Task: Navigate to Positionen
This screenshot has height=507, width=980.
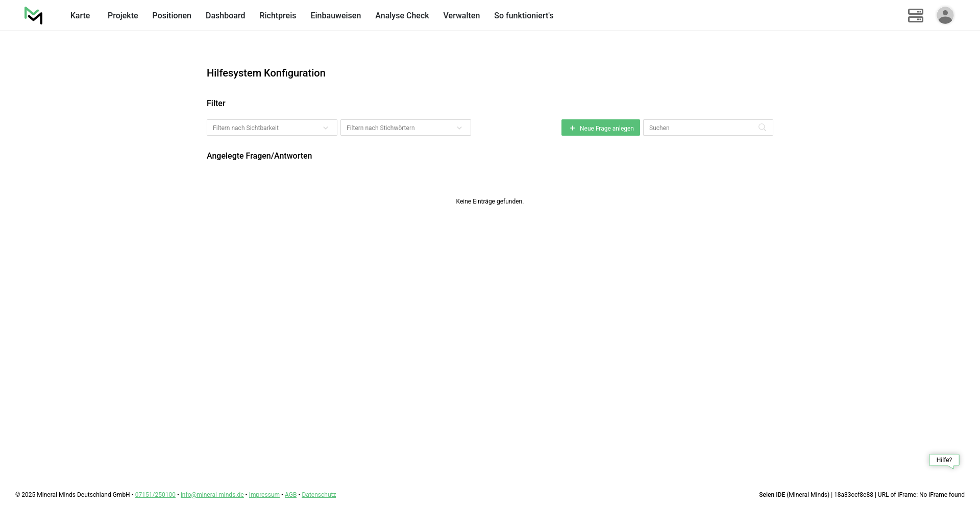Action: 171,15
